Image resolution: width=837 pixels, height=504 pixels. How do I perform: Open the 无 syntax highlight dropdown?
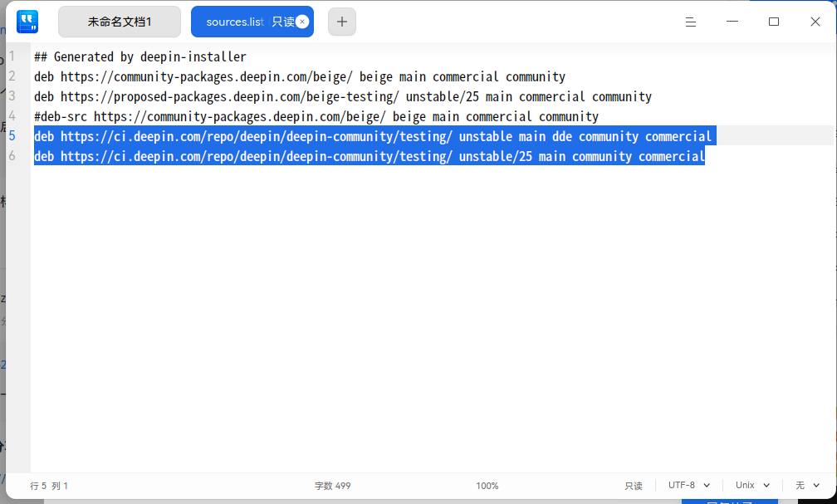(807, 485)
